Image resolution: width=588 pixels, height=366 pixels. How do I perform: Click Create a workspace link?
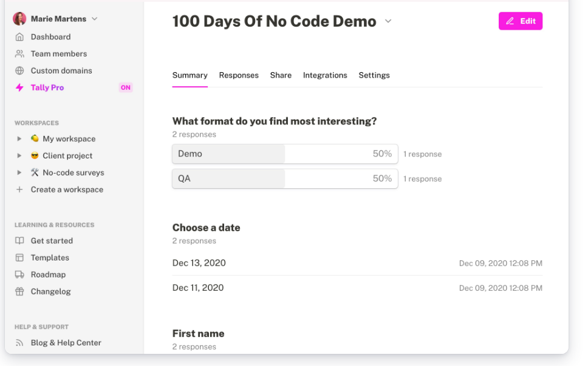67,190
